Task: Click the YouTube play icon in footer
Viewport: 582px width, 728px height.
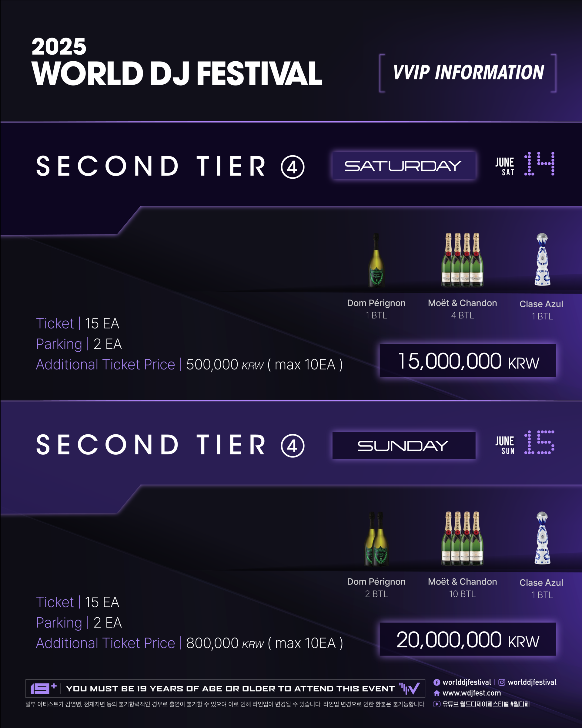Action: 436,704
